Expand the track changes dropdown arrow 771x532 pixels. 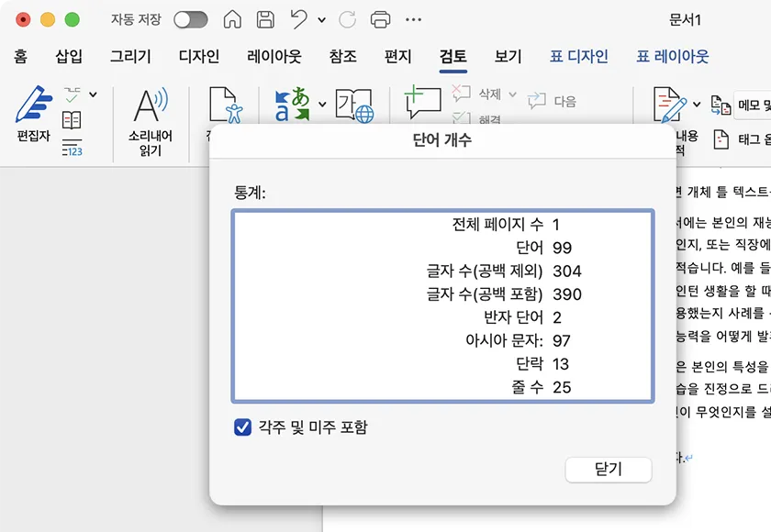click(697, 105)
